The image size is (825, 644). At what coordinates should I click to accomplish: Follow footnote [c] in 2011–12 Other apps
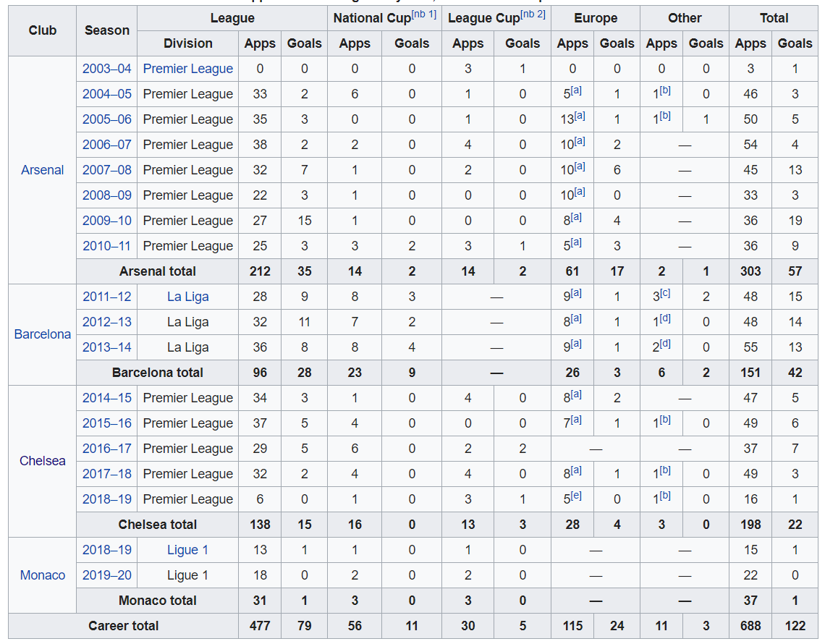point(665,293)
